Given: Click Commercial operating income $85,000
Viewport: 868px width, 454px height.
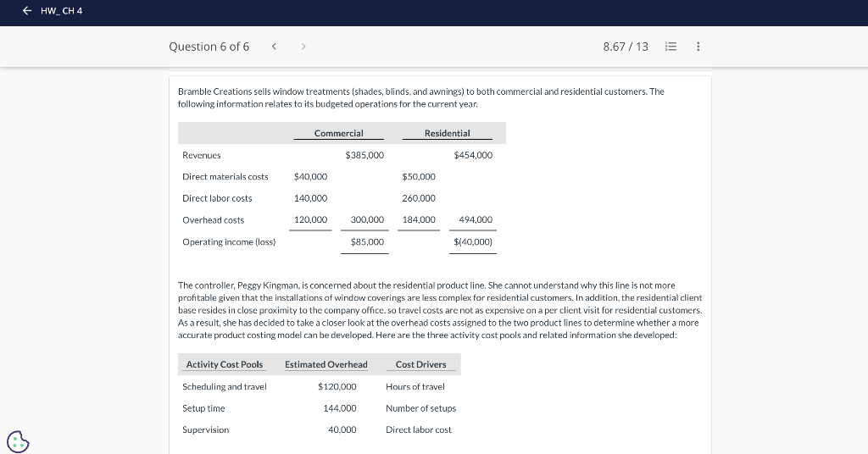Looking at the screenshot, I should coord(367,242).
